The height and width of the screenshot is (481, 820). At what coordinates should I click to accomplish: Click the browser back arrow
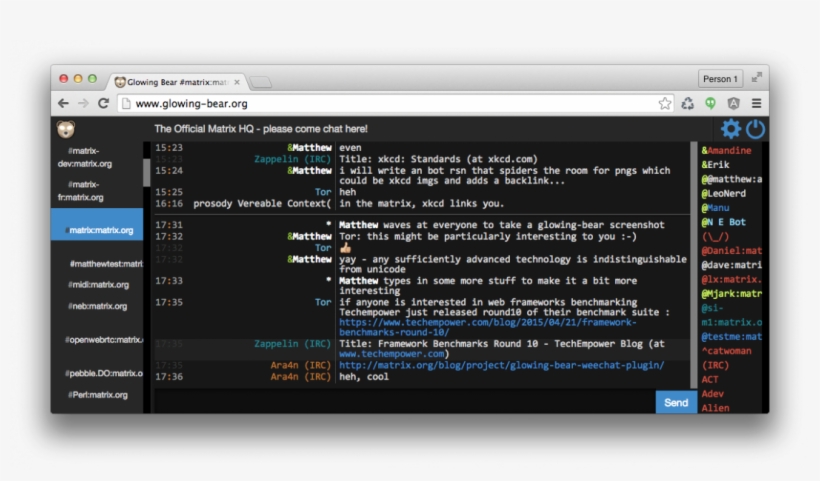tap(63, 103)
